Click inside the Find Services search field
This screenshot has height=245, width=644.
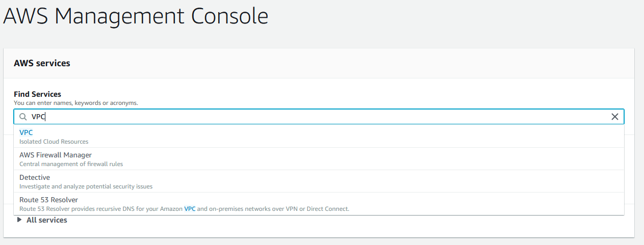pyautogui.click(x=319, y=117)
